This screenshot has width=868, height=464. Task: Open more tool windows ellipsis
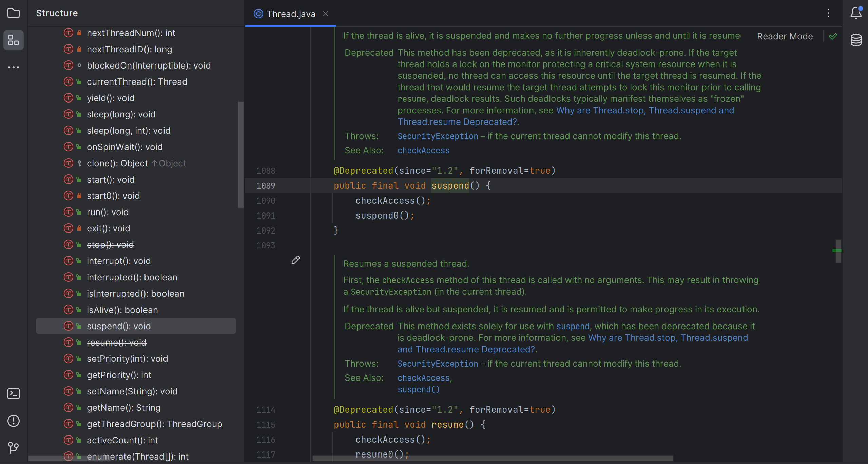pos(14,67)
